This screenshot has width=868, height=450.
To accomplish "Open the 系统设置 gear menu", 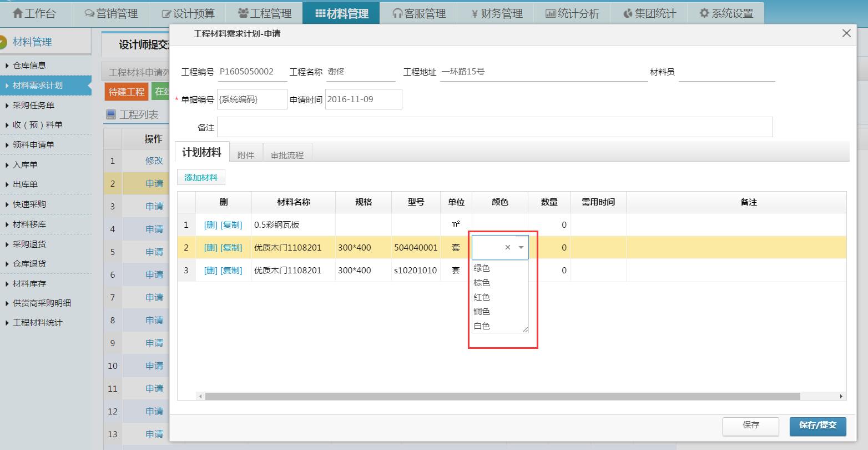I will tap(726, 13).
